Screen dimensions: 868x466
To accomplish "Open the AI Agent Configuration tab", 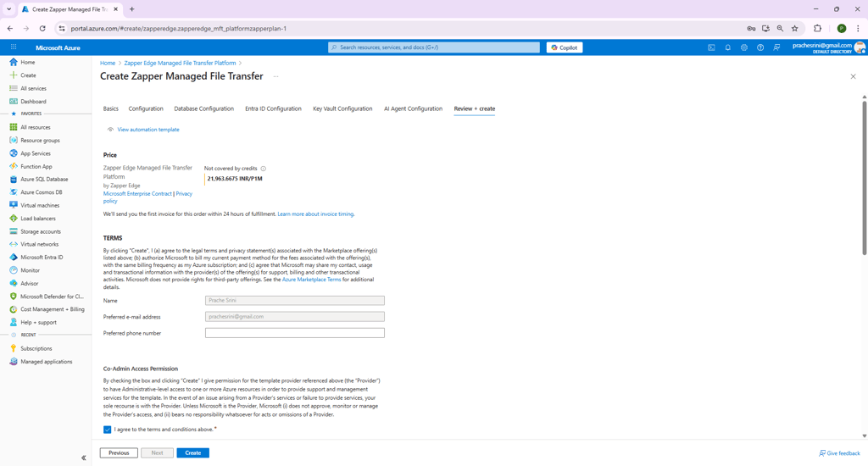I will 413,109.
